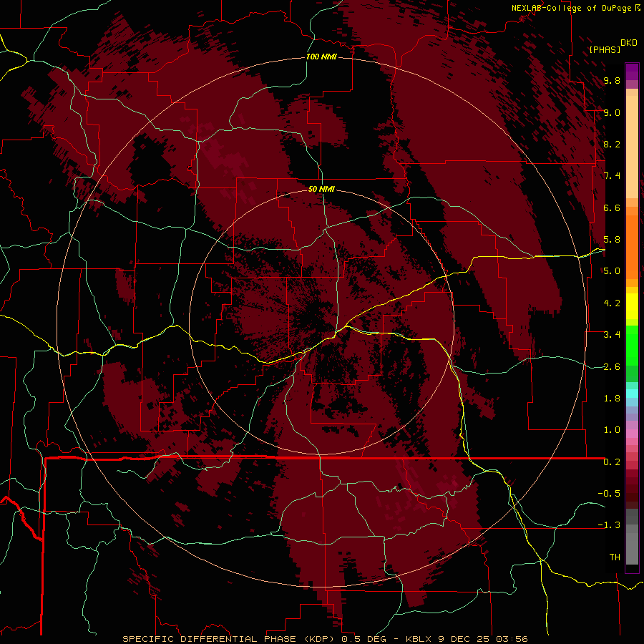The width and height of the screenshot is (644, 644).
Task: Click the -0.5 value on the scale
Action: pyautogui.click(x=610, y=494)
